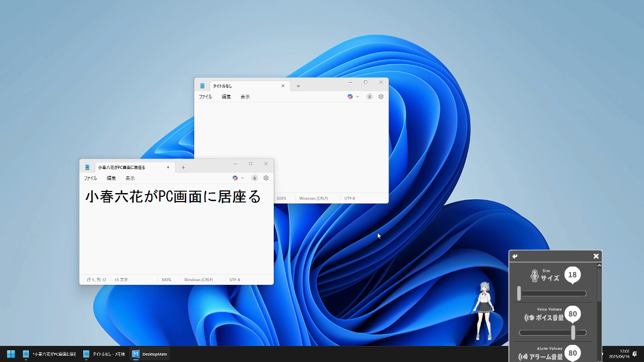Switch to タイトルなし - メモ帳 taskbar button
The image size is (644, 362).
[104, 354]
